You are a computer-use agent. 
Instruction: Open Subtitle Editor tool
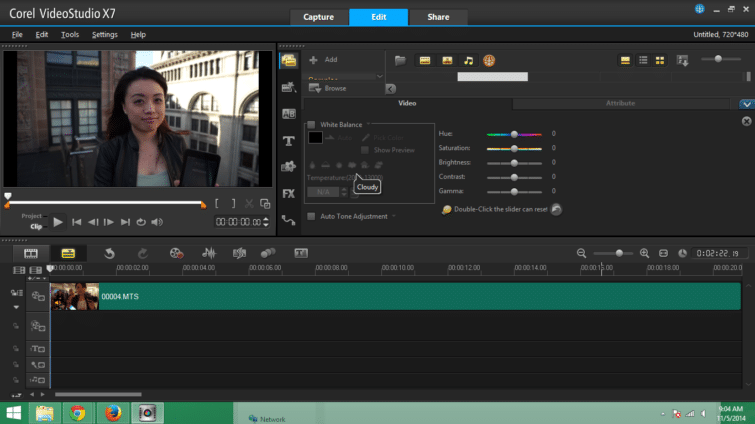point(301,253)
